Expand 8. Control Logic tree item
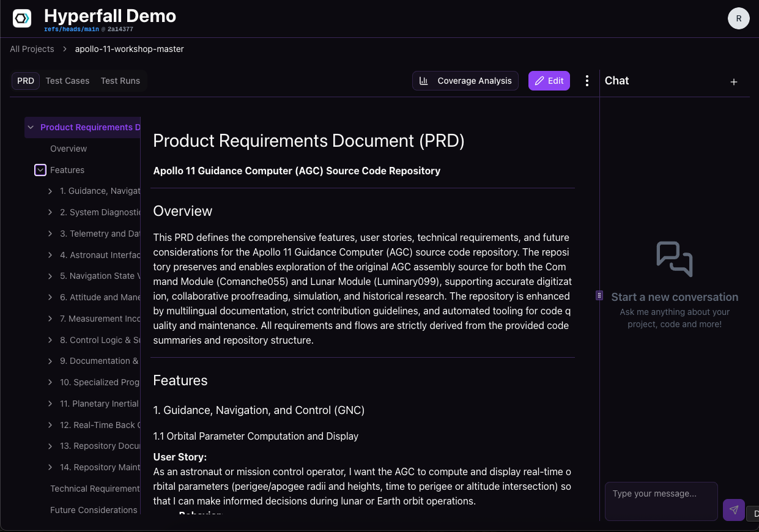This screenshot has height=532, width=759. pyautogui.click(x=50, y=340)
